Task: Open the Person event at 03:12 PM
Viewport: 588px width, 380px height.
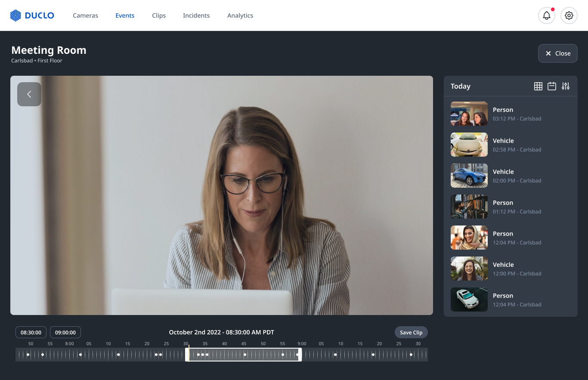Action: click(511, 114)
